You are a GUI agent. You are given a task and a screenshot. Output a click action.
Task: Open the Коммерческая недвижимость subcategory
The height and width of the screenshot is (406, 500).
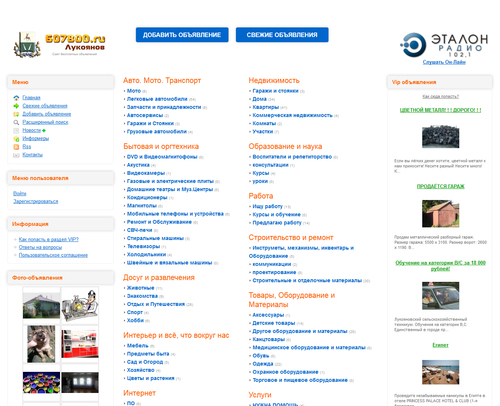point(292,116)
